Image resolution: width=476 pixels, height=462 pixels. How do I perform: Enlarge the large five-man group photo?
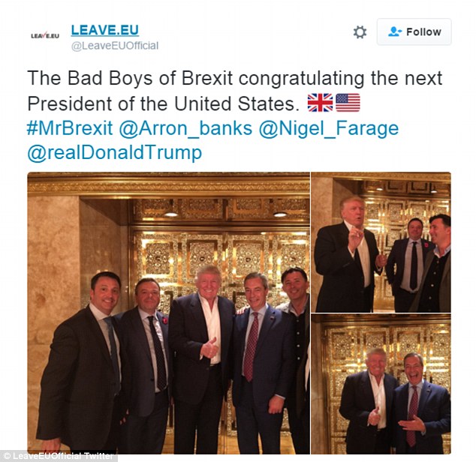coord(168,313)
